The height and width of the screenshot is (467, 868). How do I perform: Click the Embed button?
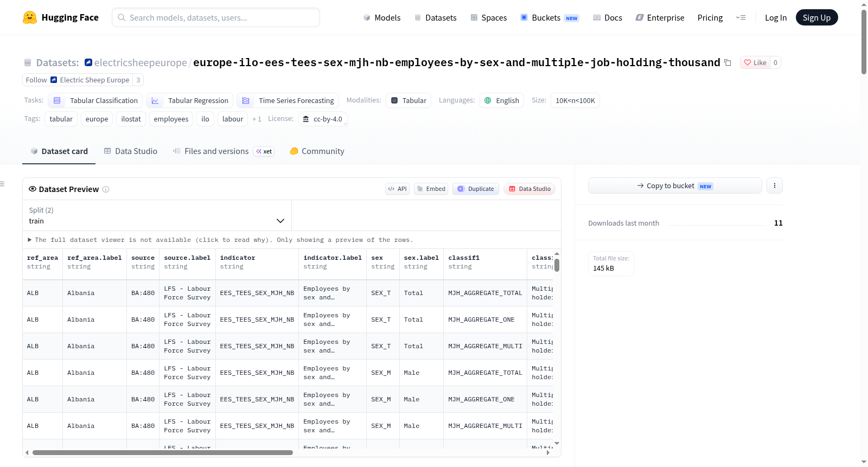click(431, 189)
